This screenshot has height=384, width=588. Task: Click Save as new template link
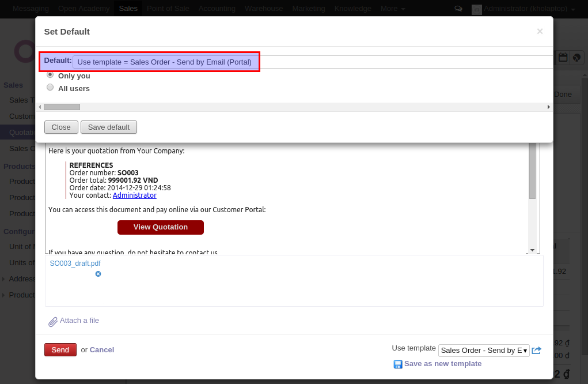click(443, 364)
